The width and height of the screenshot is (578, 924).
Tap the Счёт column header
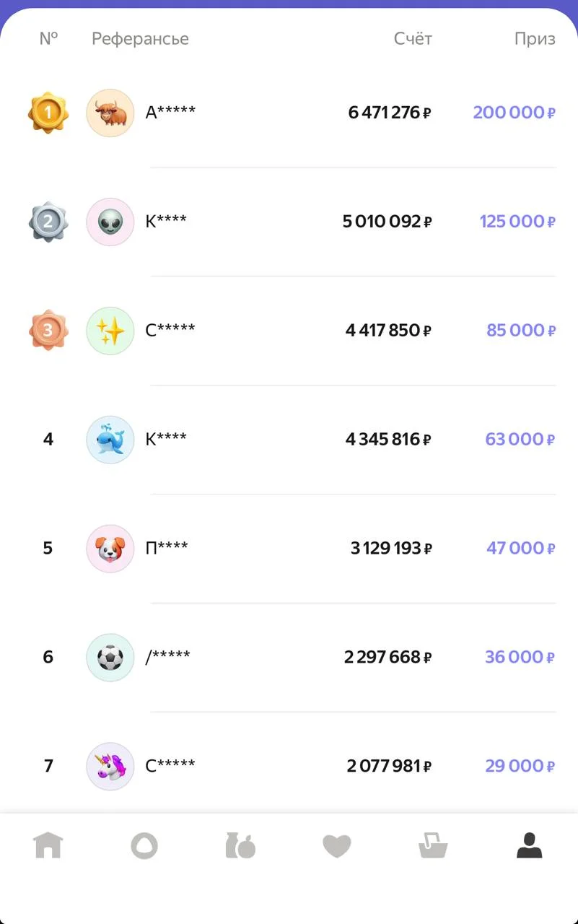click(413, 39)
